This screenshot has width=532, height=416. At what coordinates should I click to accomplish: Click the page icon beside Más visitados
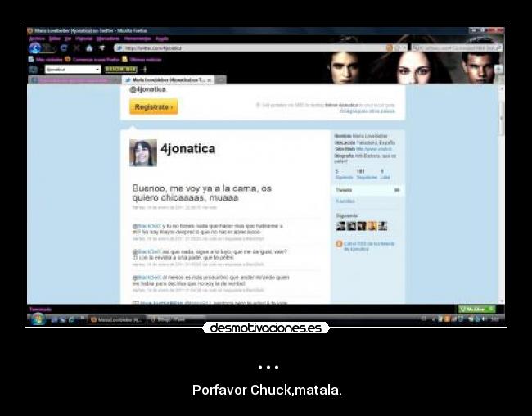tap(31, 59)
